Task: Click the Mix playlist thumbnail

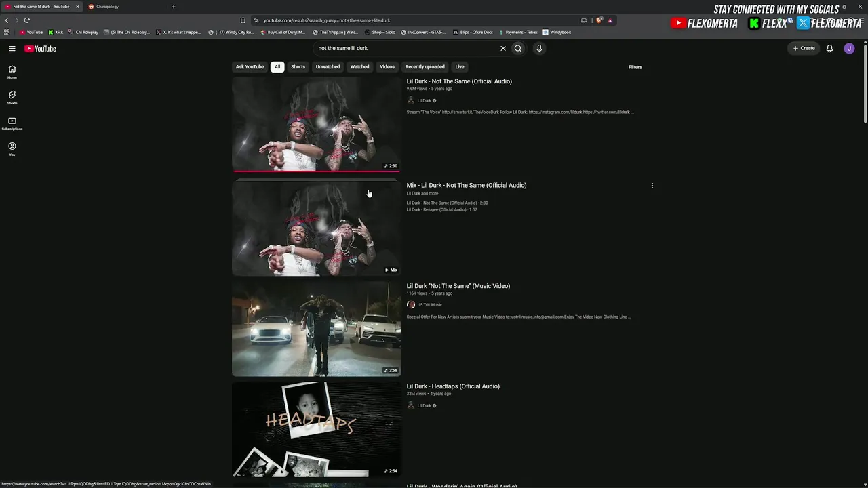Action: [x=317, y=228]
